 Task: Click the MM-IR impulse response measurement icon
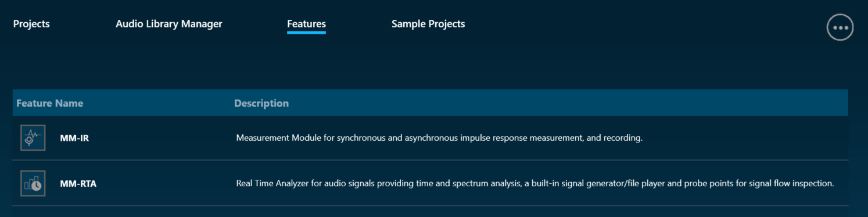click(x=33, y=138)
